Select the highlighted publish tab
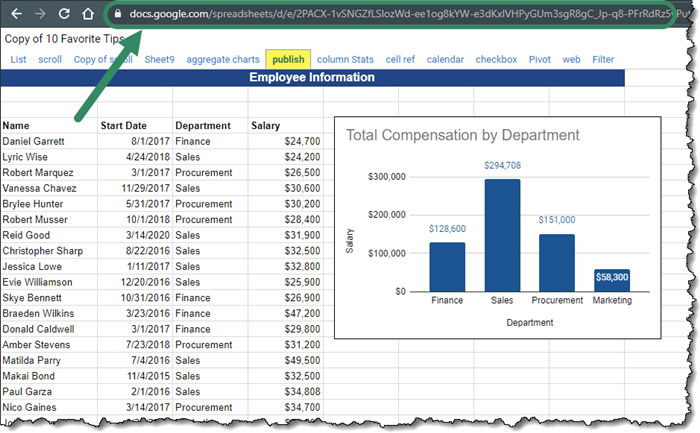700x433 pixels. (x=288, y=60)
